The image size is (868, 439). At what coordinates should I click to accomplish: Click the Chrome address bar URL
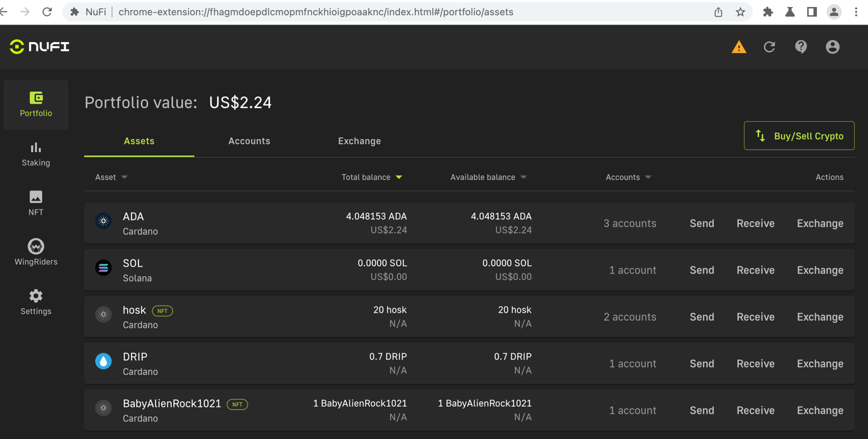pyautogui.click(x=316, y=12)
